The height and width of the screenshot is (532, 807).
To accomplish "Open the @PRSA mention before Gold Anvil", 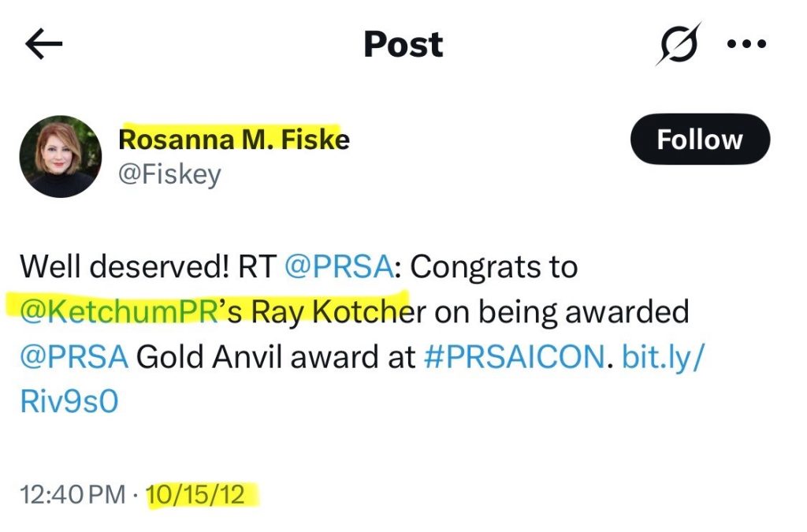I will 74,356.
